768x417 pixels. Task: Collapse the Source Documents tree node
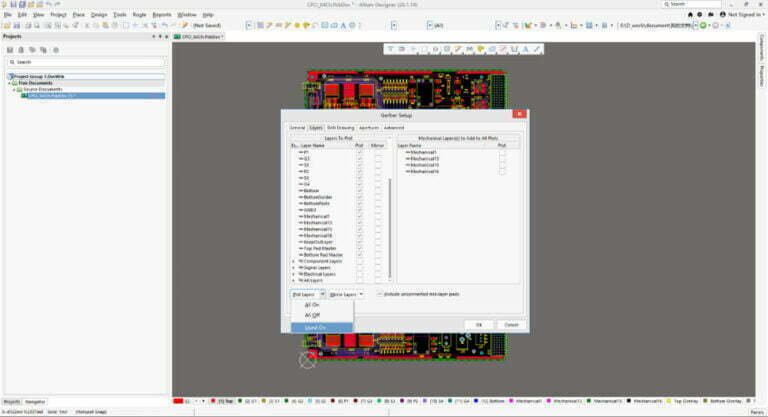tap(14, 89)
